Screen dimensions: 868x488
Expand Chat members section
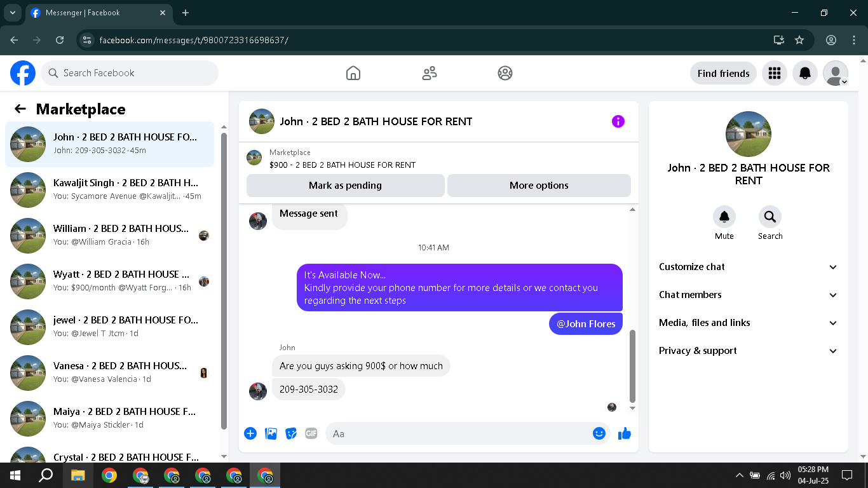click(x=749, y=295)
